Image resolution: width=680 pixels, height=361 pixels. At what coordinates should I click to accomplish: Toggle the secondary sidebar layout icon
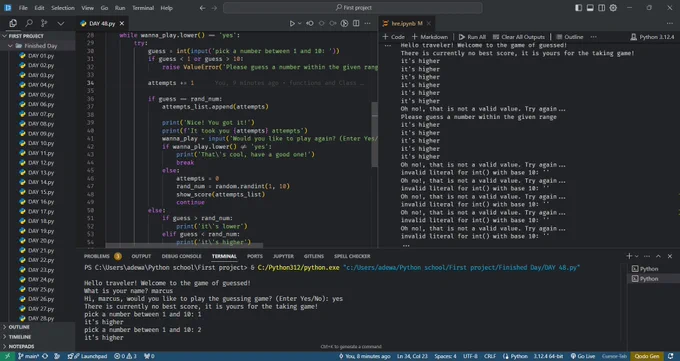(602, 8)
